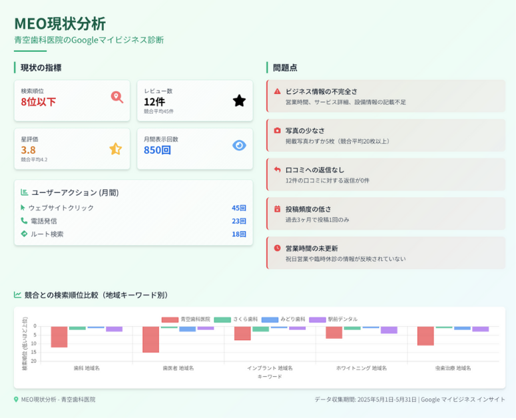
Task: Click the clock icon for 営業時間の未更新
Action: pos(278,248)
